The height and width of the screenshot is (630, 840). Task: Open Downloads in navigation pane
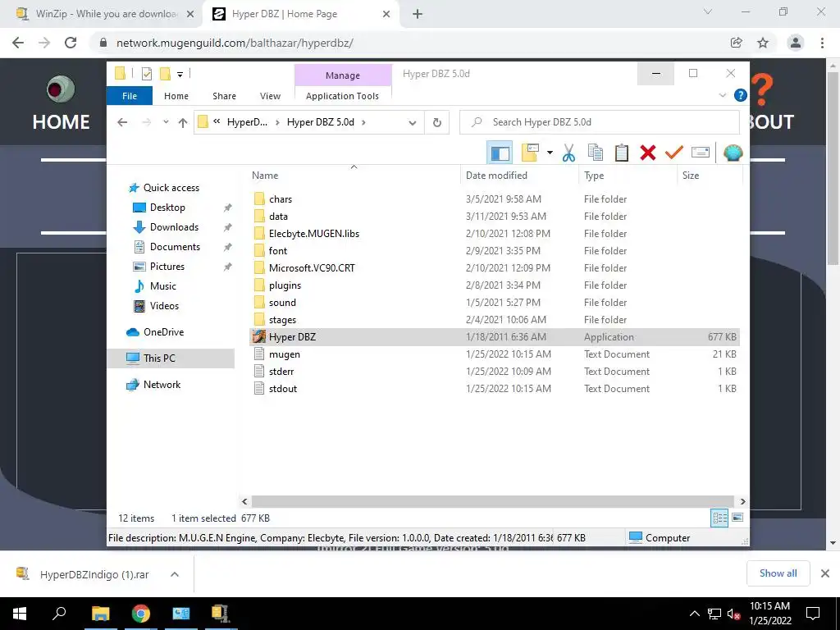click(x=174, y=227)
